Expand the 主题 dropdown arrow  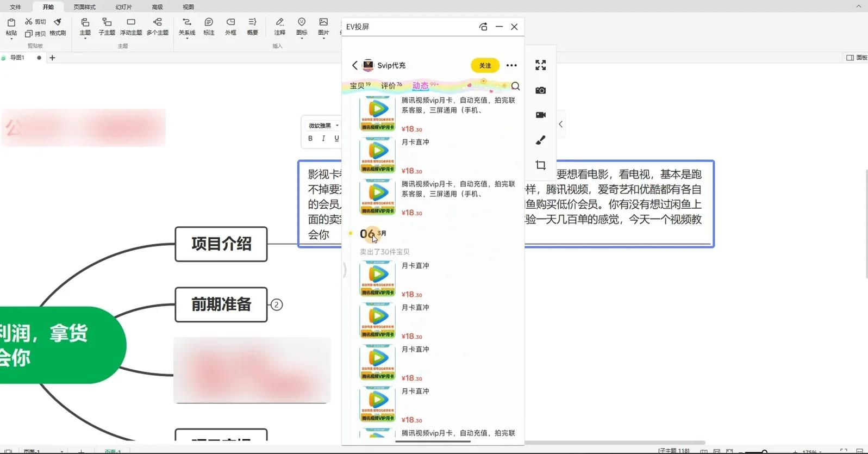click(x=85, y=39)
